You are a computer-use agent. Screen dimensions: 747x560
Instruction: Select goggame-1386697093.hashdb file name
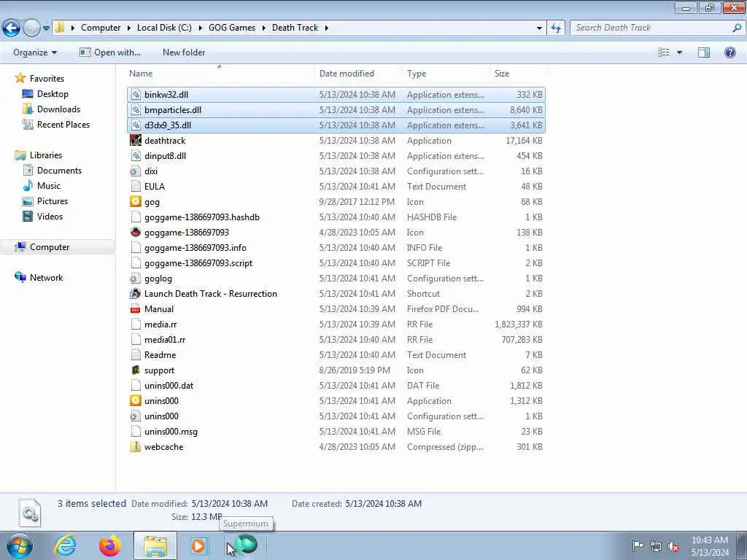(202, 217)
